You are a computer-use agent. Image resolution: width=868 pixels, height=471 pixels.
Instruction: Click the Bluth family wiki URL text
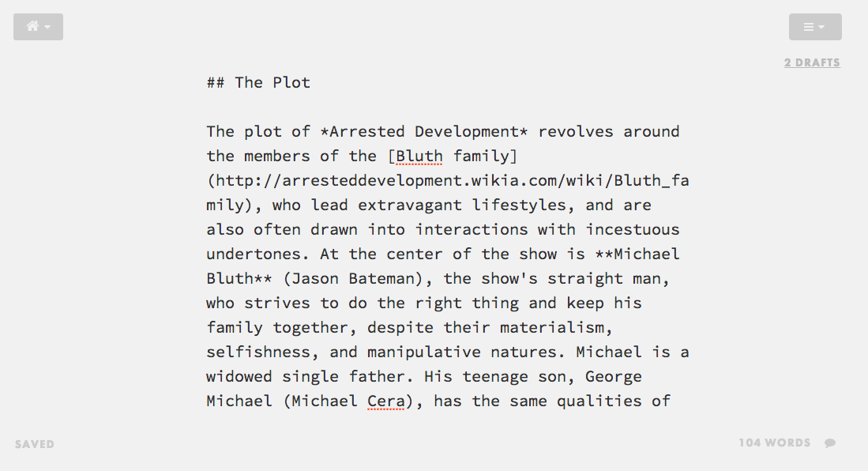(447, 180)
